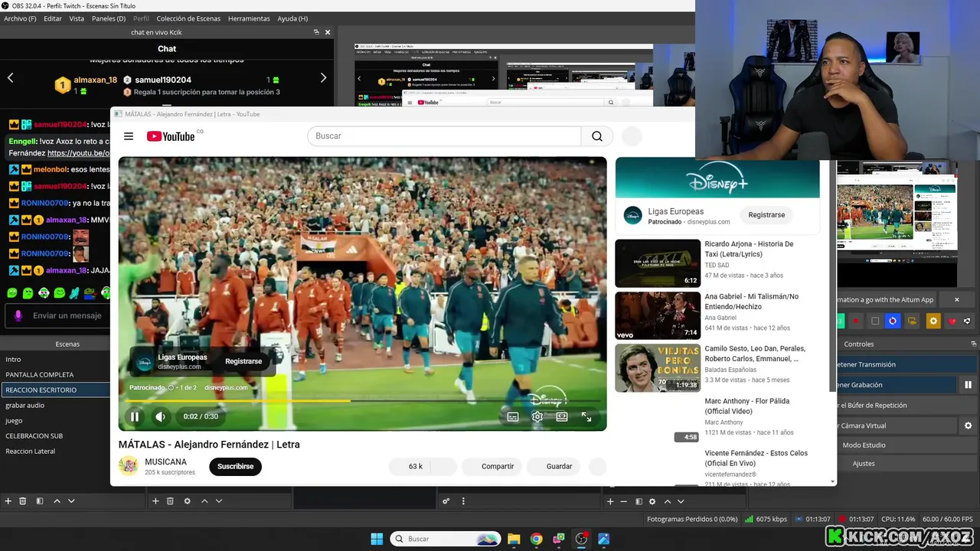980x551 pixels.
Task: Go to previous chat leaderboard slide
Action: (11, 77)
